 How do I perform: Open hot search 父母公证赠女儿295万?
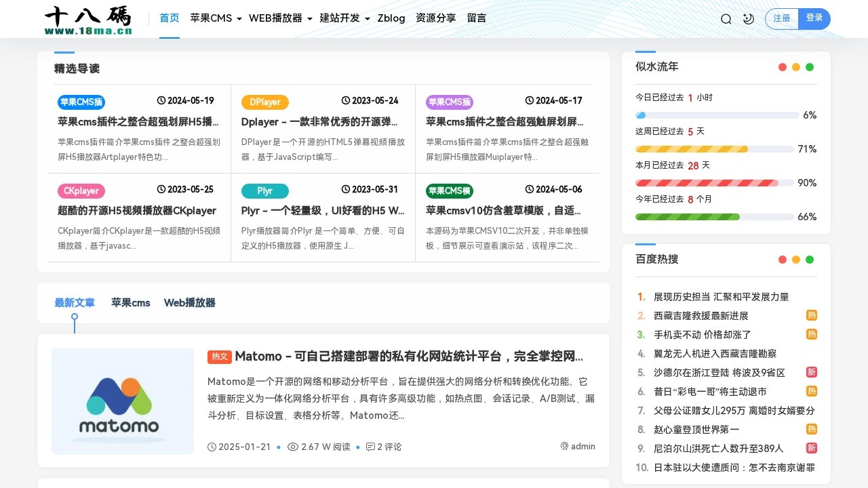(734, 411)
